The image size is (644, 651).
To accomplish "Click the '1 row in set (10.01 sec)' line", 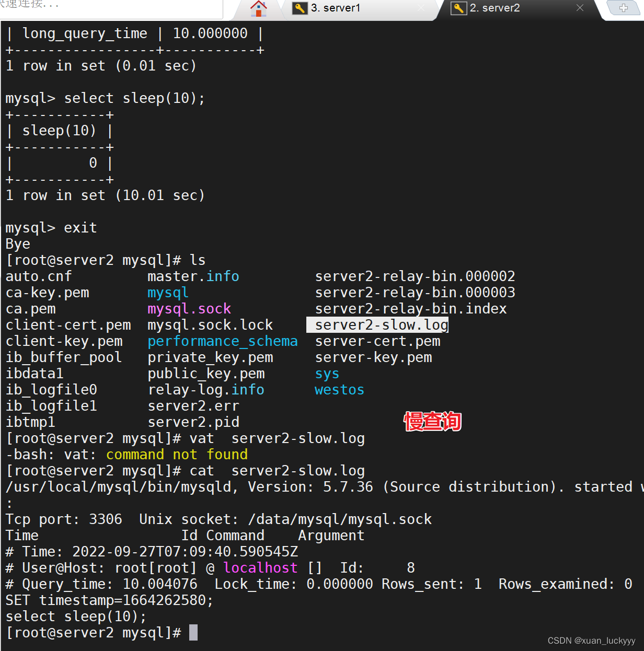I will click(105, 195).
